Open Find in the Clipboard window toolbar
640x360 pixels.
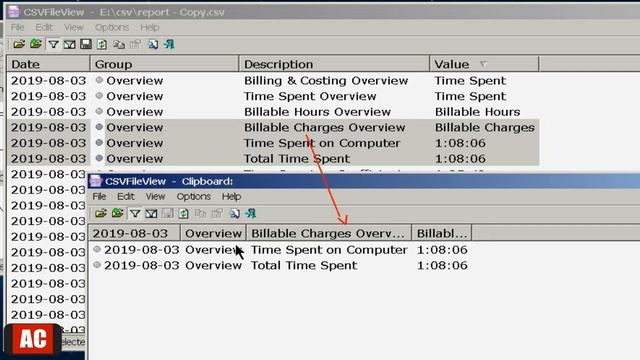coord(234,213)
